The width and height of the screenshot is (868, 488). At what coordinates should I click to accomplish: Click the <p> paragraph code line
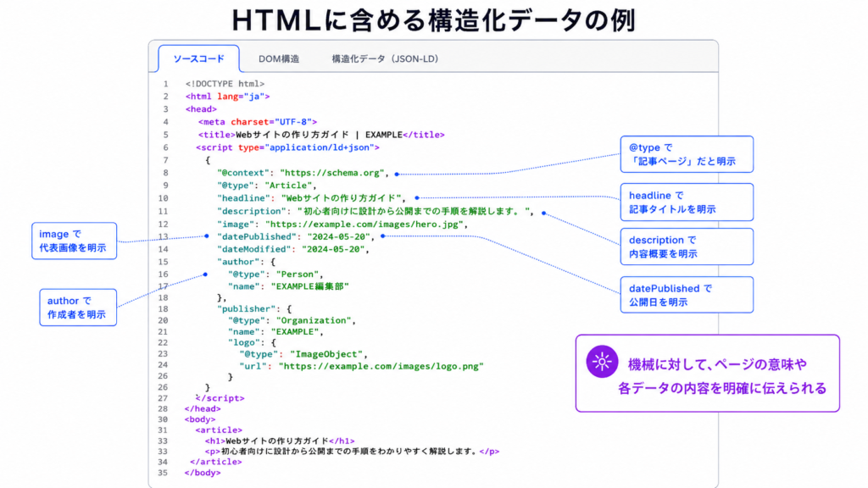(352, 452)
